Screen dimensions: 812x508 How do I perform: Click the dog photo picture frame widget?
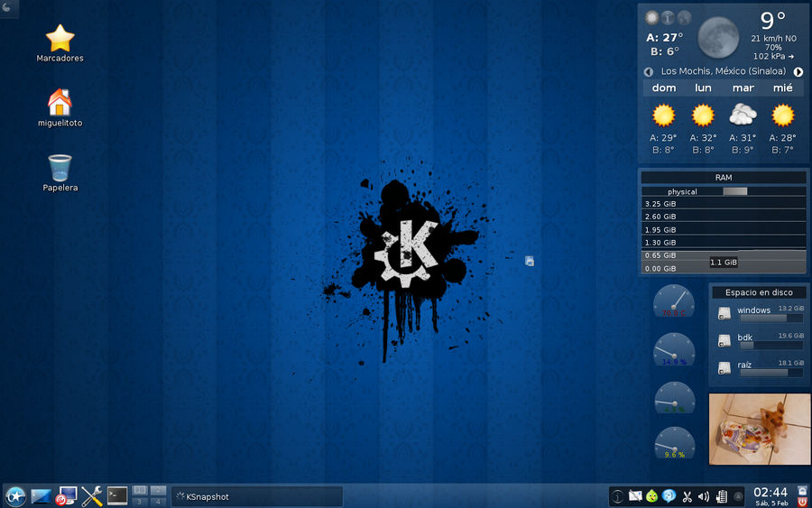759,429
